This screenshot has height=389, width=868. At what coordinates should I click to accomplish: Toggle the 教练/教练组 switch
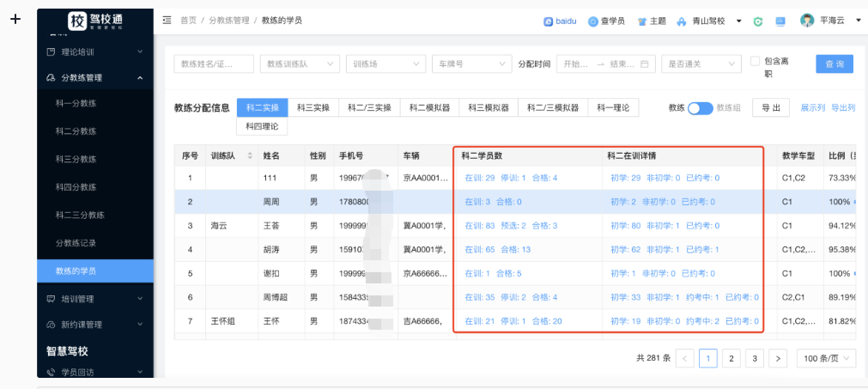700,108
